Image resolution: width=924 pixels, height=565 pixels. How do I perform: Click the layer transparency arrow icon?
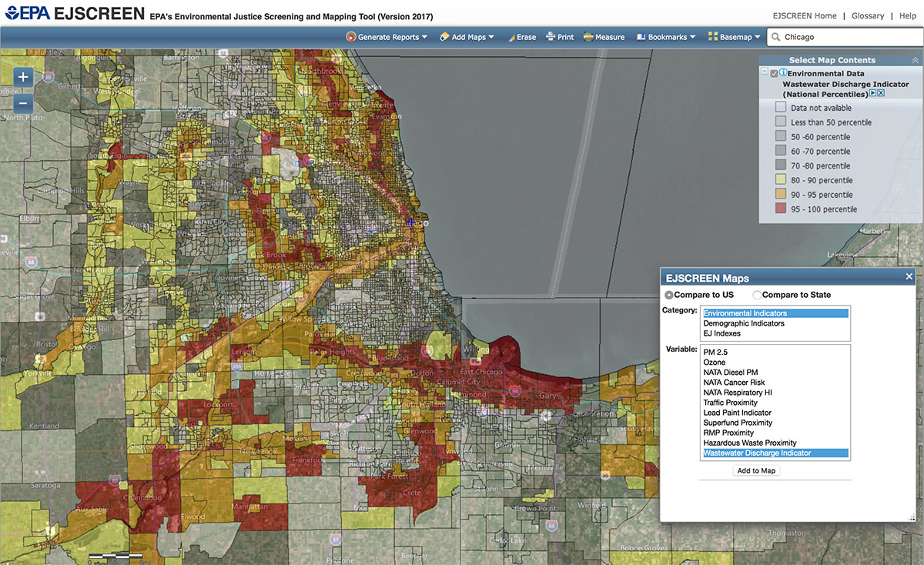872,93
